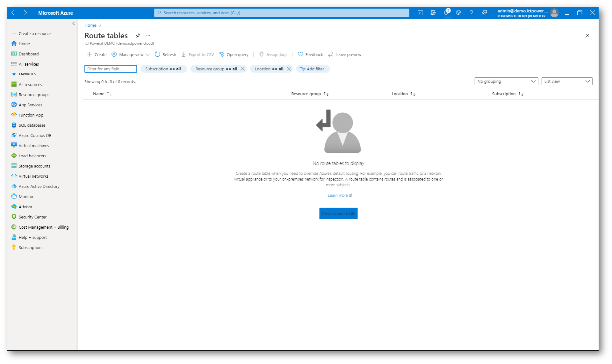Image resolution: width=612 pixels, height=364 pixels.
Task: Remove the Location filter
Action: click(289, 69)
